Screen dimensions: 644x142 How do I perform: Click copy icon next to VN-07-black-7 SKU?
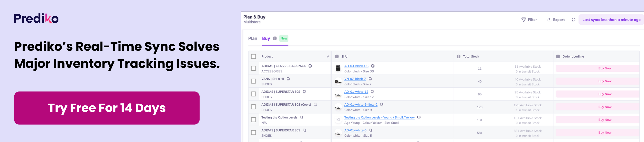point(370,79)
